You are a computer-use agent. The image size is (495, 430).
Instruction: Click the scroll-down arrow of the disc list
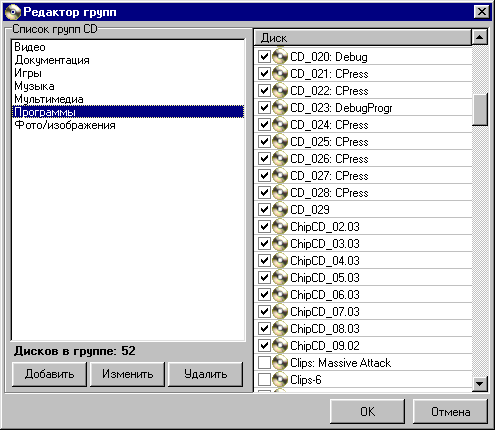(x=480, y=384)
